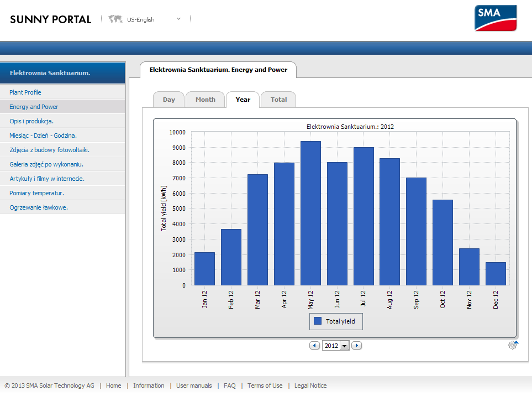The image size is (532, 396).
Task: Open the 2012 year dropdown arrow
Action: pos(344,346)
